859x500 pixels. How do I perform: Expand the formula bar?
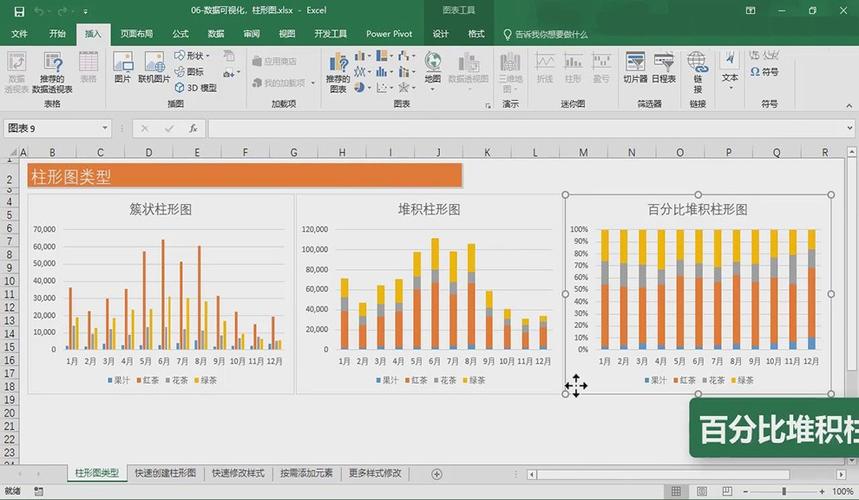849,128
